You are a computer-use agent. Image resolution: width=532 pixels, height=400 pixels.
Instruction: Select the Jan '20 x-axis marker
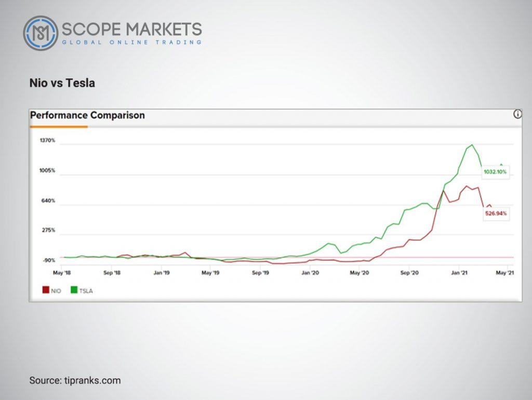coord(310,273)
